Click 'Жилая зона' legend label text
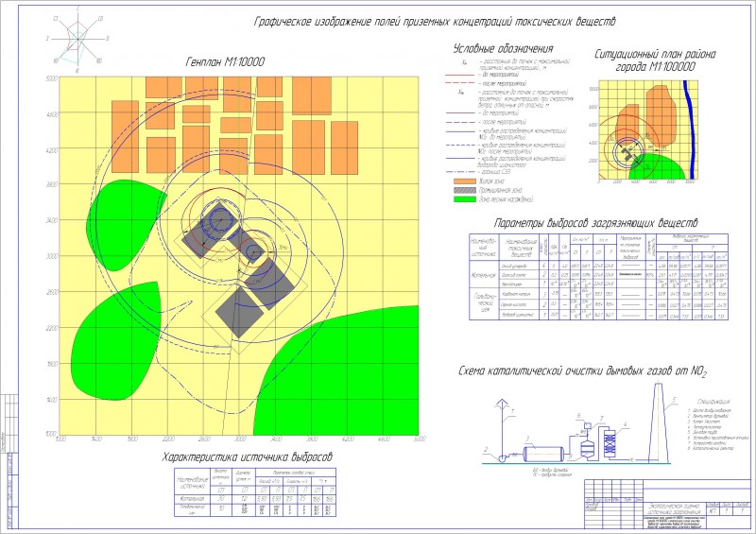 click(490, 181)
